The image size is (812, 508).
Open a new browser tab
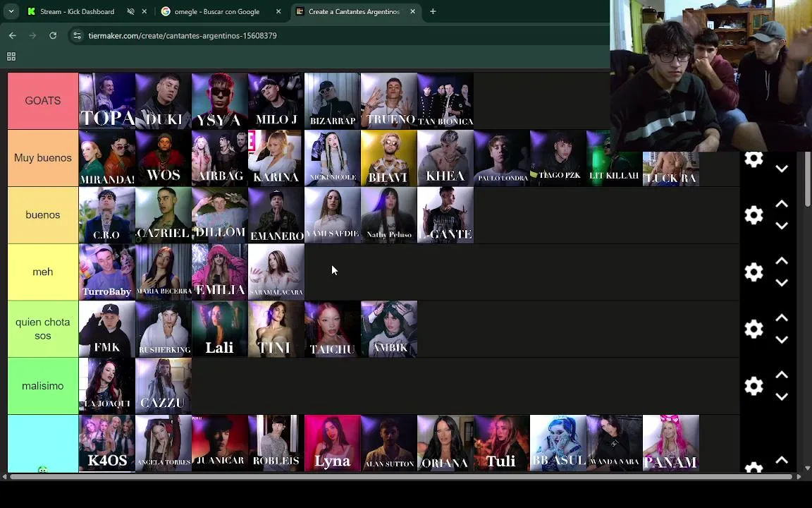433,11
